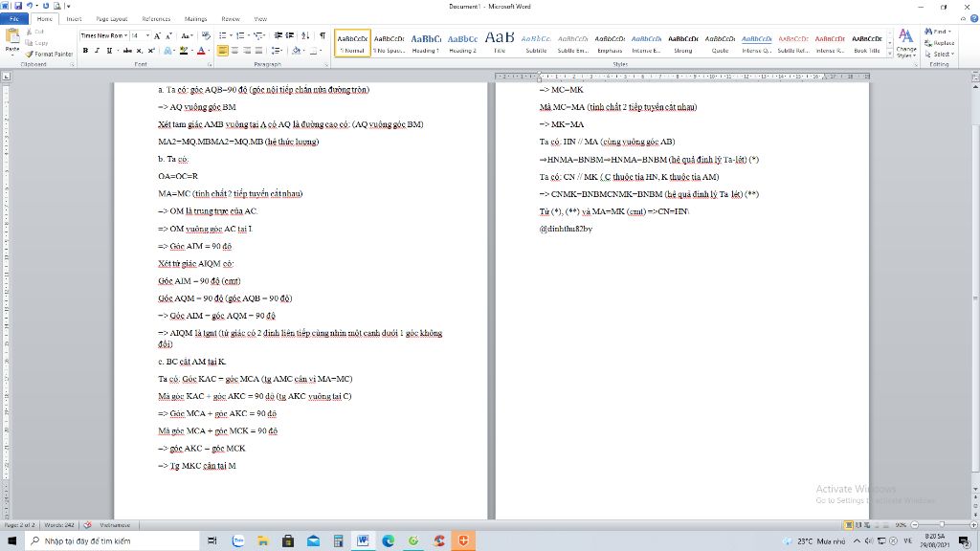Apply the Heading 1 style

tap(426, 42)
